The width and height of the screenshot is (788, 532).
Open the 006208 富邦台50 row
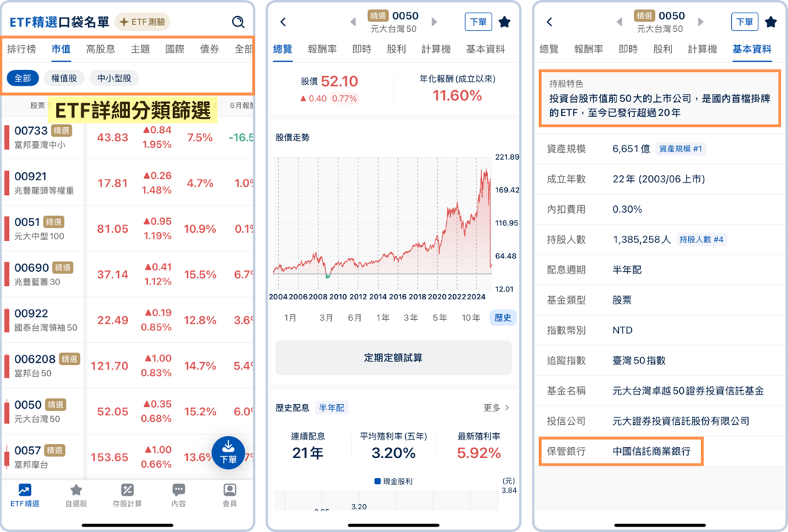click(128, 366)
